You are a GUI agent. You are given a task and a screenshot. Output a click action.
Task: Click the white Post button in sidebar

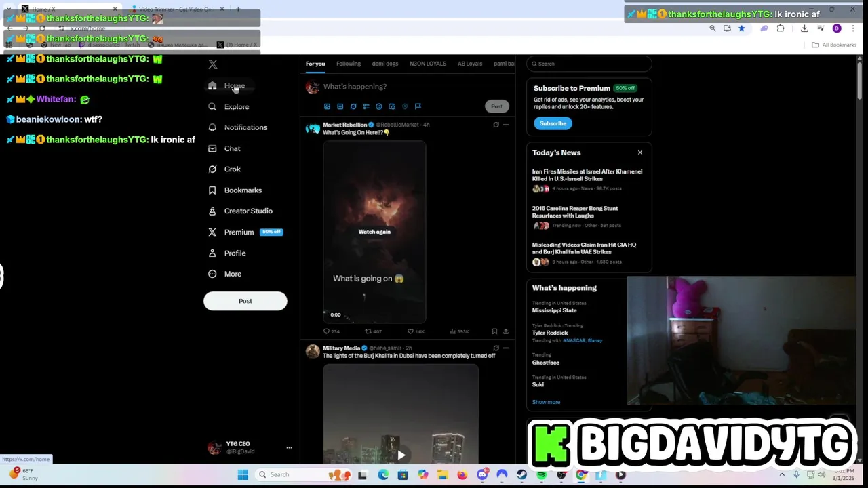point(245,301)
